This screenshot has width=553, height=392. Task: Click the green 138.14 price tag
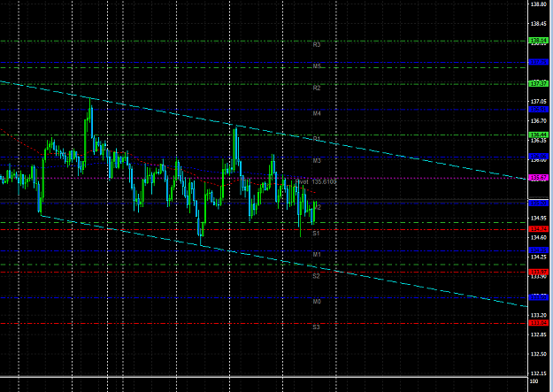pyautogui.click(x=539, y=41)
